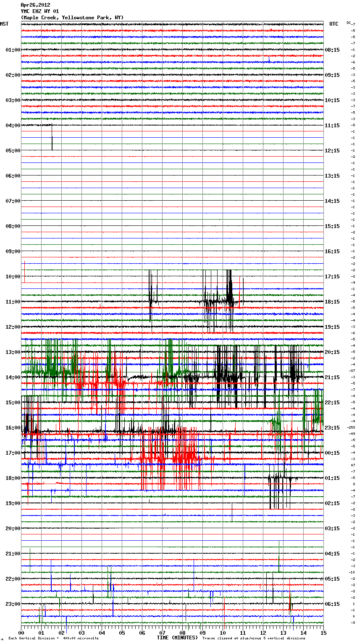
Task: Click the UTC time label '14:15'
Action: pyautogui.click(x=332, y=201)
